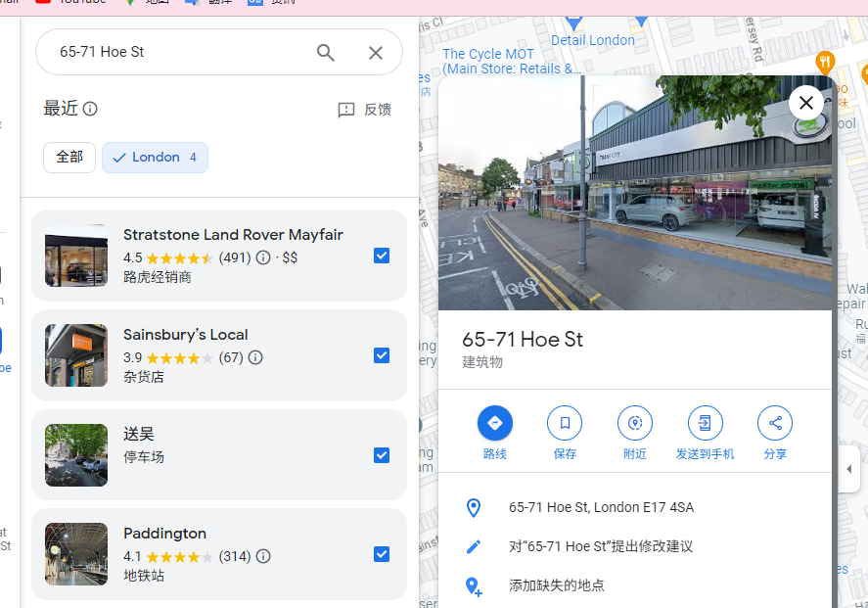Save the place with 保存 icon
Screen dimensions: 868x608
[565, 423]
